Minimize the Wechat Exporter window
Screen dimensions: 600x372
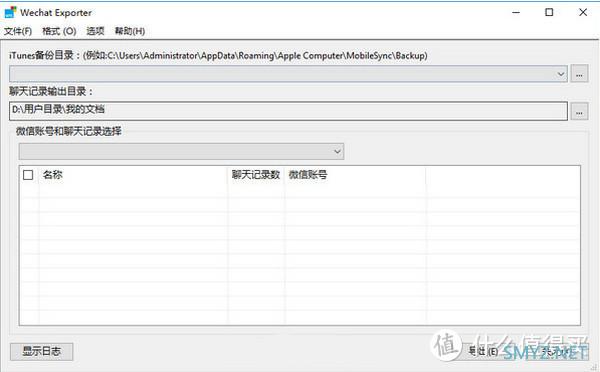pyautogui.click(x=516, y=13)
